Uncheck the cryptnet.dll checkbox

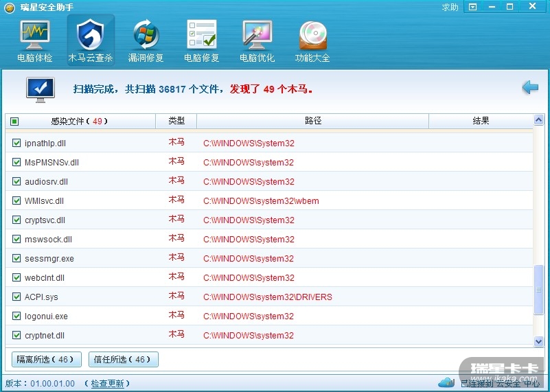tap(16, 335)
